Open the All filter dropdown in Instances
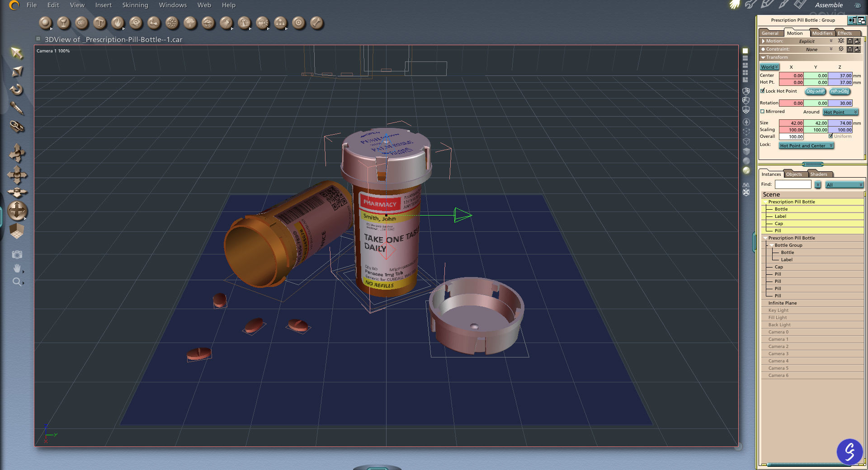The image size is (868, 470). 844,185
